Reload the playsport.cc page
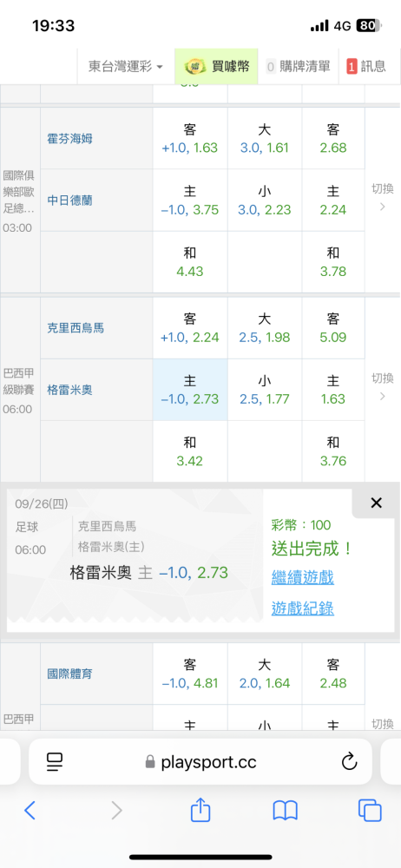The image size is (401, 868). tap(349, 762)
